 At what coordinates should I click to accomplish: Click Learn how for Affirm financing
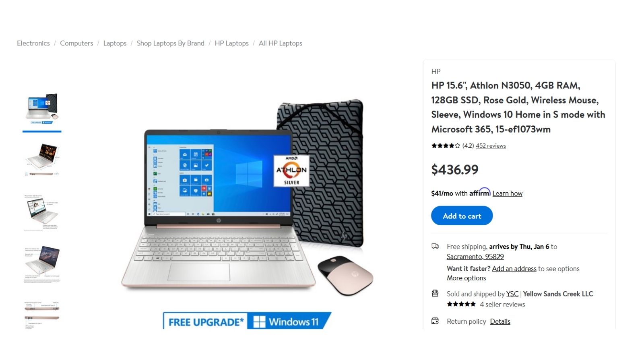(508, 193)
